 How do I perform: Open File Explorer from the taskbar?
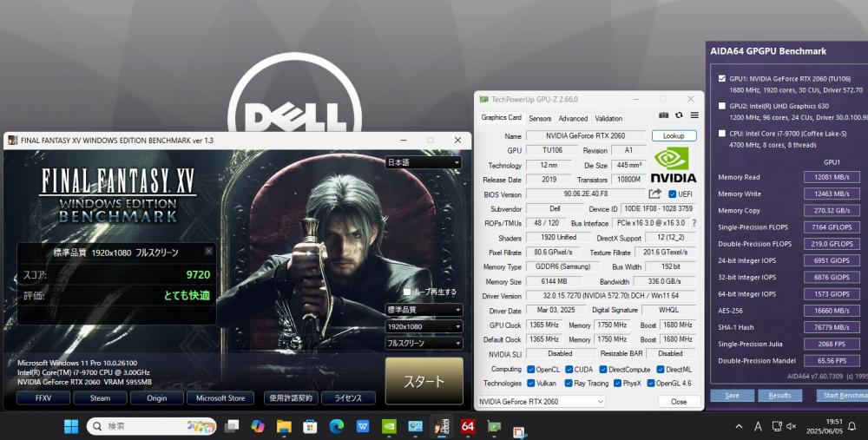coord(284,426)
